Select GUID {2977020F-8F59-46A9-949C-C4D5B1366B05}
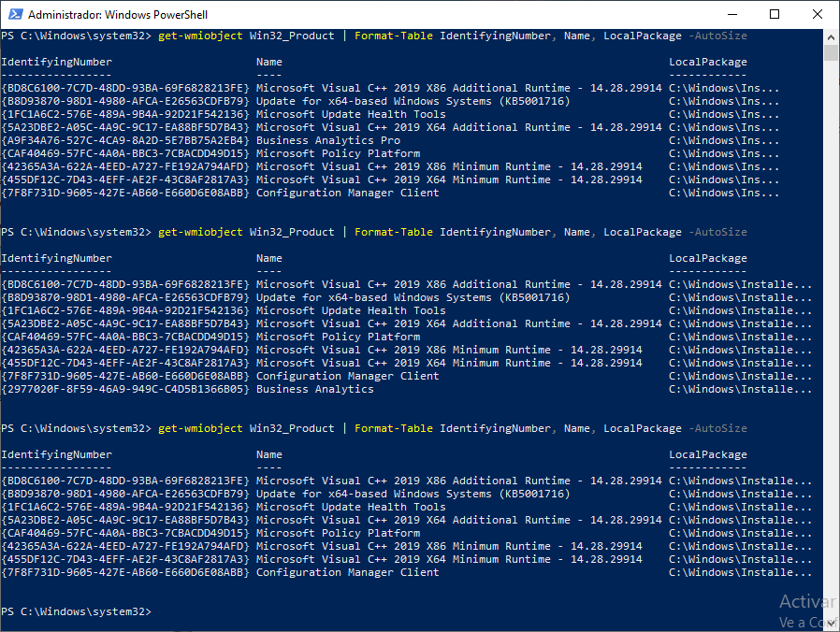This screenshot has height=632, width=840. point(125,389)
